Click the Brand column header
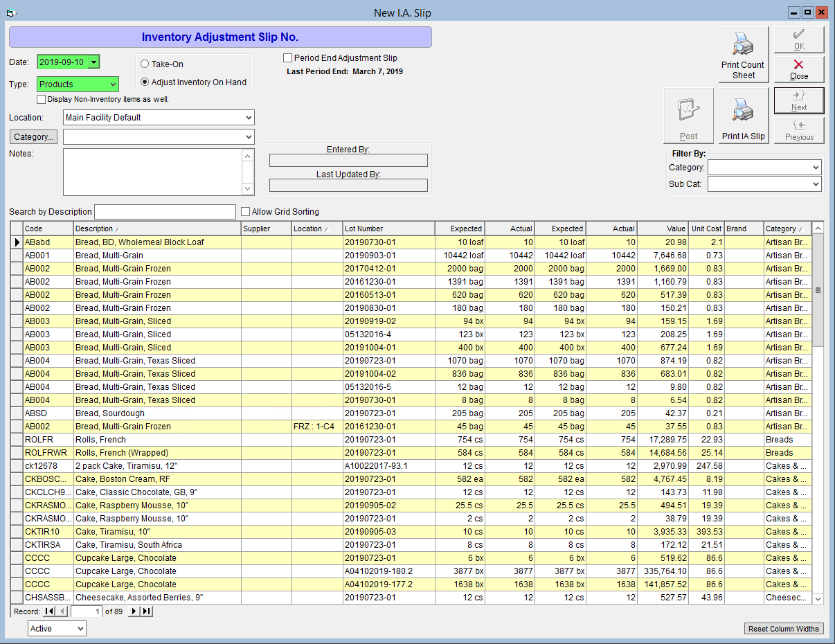 (x=744, y=229)
